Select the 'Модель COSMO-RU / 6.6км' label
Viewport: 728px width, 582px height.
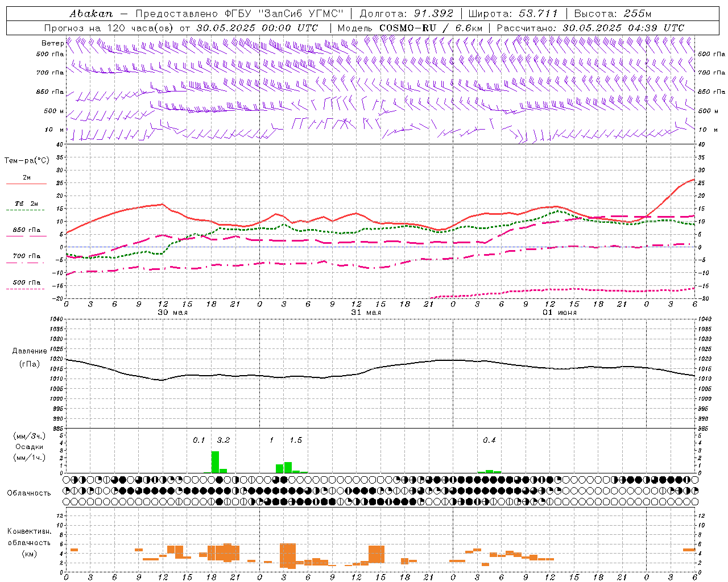pos(409,28)
